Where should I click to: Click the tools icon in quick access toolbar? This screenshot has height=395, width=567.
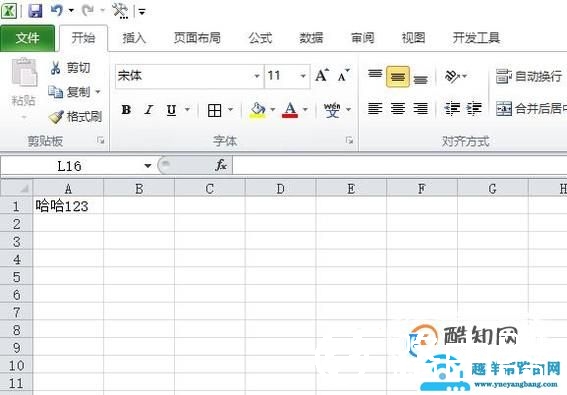(120, 11)
